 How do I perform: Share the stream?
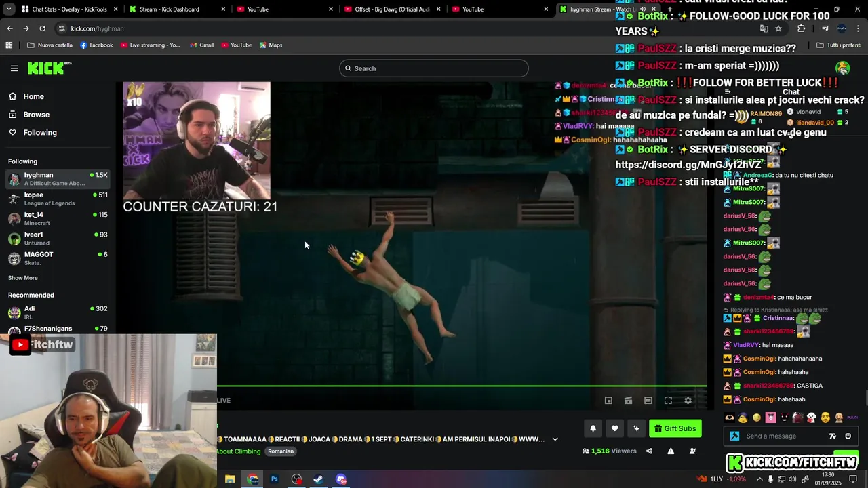649,451
